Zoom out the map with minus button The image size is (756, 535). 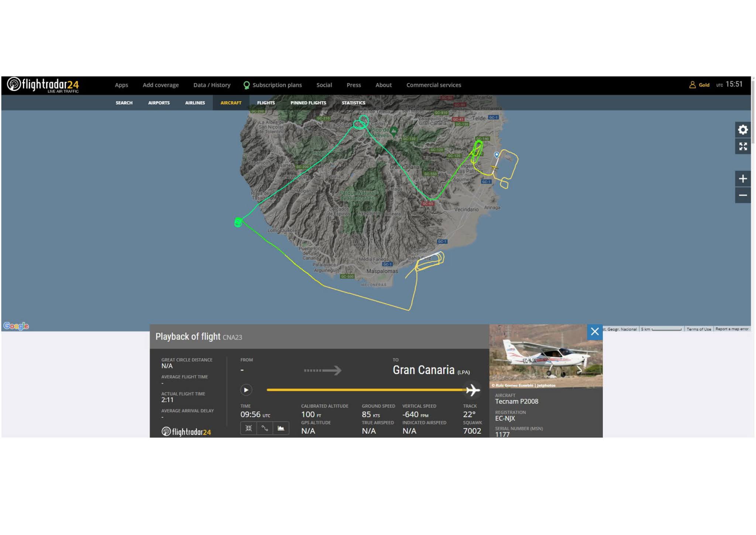click(x=743, y=195)
